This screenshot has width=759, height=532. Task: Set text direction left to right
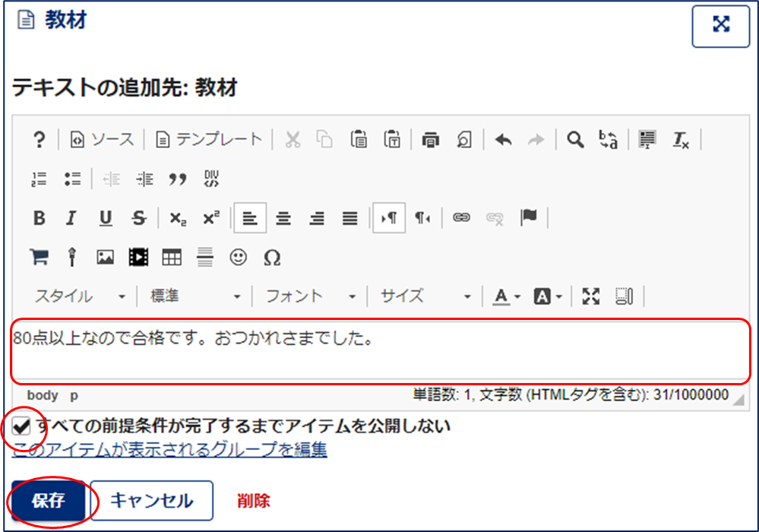point(389,218)
